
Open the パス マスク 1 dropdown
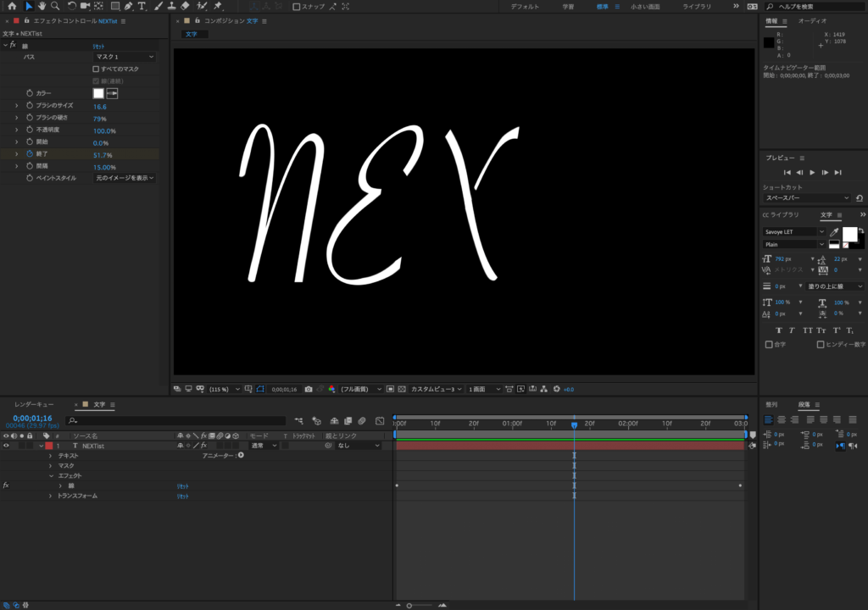pyautogui.click(x=125, y=57)
